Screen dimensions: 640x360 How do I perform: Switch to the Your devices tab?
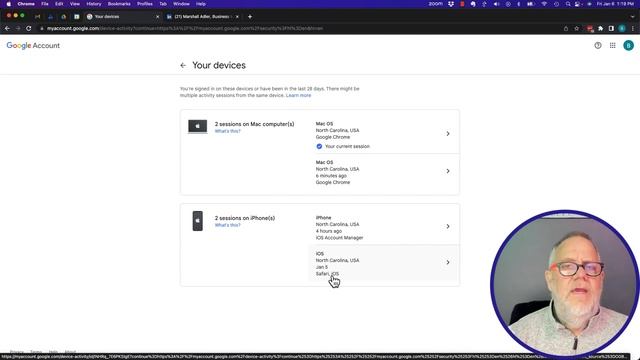click(122, 17)
